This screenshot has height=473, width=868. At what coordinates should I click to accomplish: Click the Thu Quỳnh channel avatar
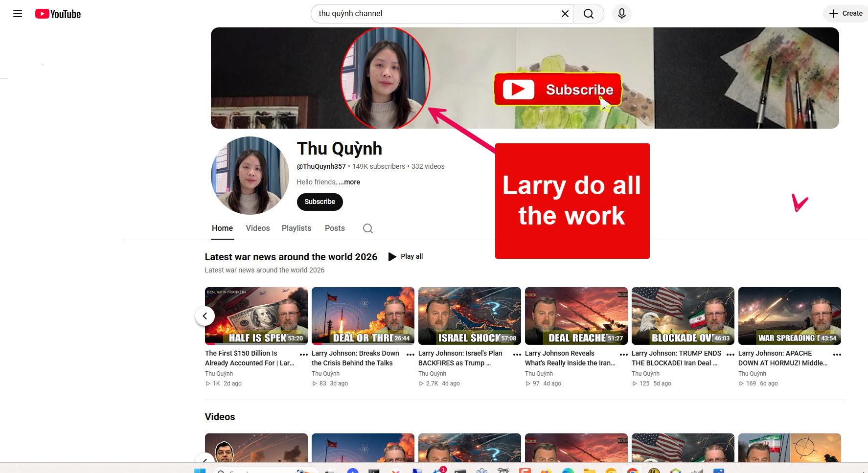click(x=250, y=176)
